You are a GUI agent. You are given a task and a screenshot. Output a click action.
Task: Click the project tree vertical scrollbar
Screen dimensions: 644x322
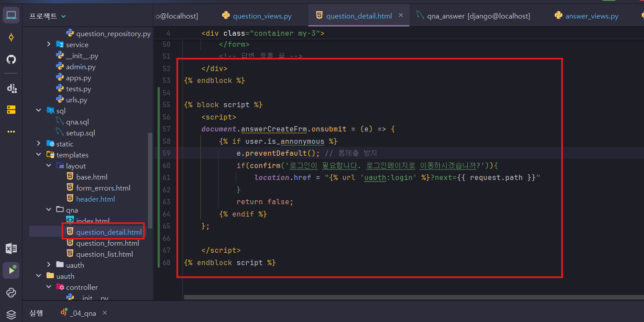tap(151, 180)
